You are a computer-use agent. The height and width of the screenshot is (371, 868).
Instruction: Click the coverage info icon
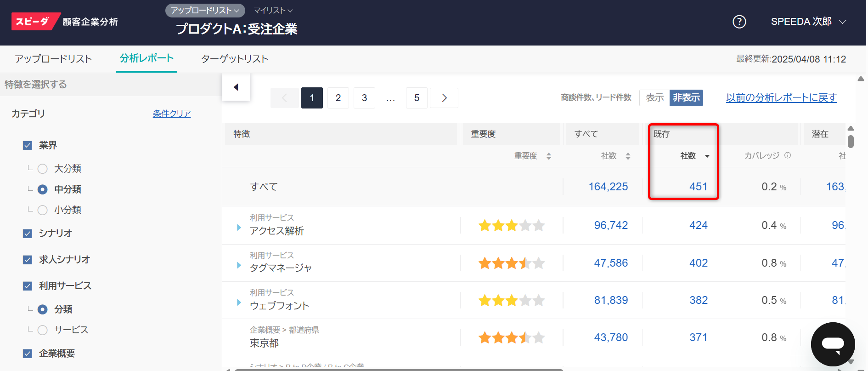[788, 155]
